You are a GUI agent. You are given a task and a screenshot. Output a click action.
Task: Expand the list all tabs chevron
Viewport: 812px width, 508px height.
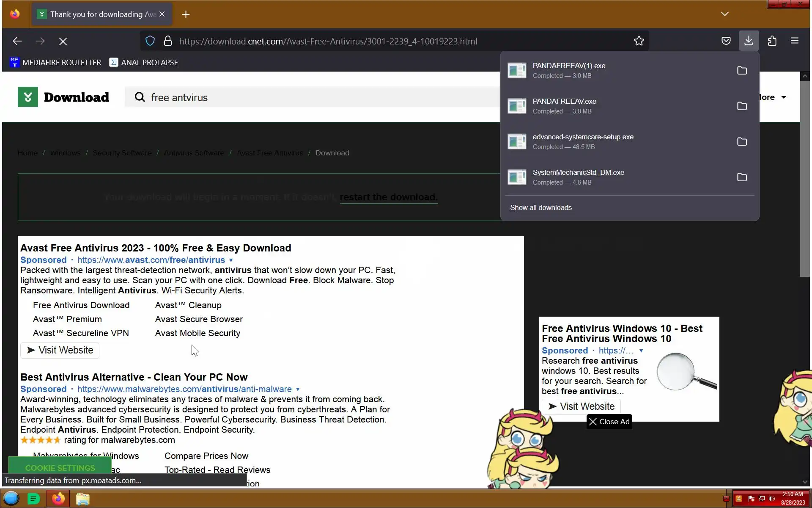tap(724, 14)
